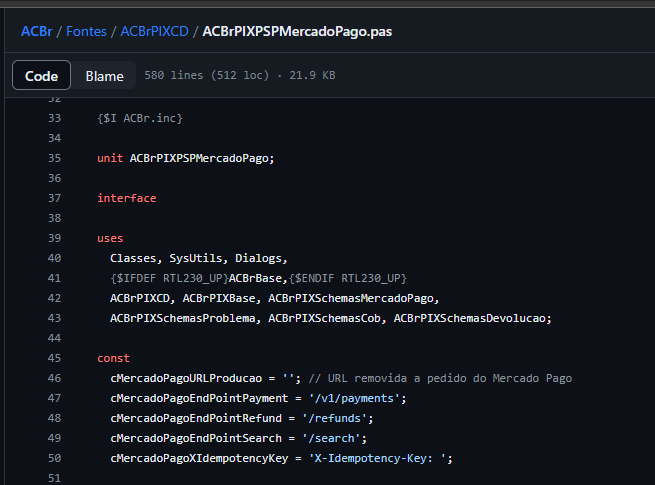Click line number 48
The width and height of the screenshot is (655, 485).
coord(54,418)
